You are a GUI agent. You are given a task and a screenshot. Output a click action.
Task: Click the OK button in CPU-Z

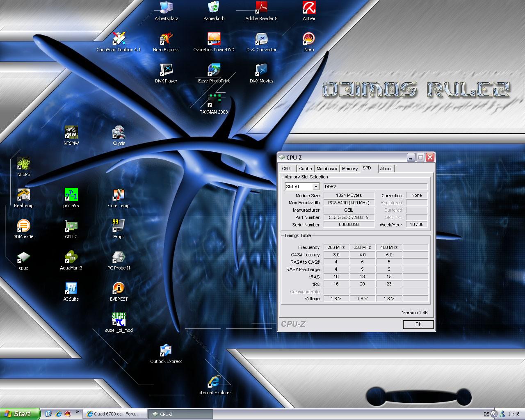coord(418,324)
